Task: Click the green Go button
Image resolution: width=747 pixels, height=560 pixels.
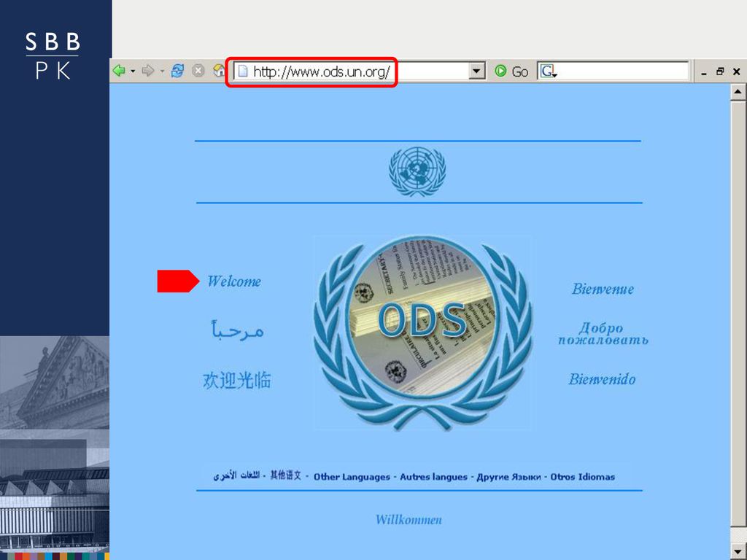Action: coord(511,71)
